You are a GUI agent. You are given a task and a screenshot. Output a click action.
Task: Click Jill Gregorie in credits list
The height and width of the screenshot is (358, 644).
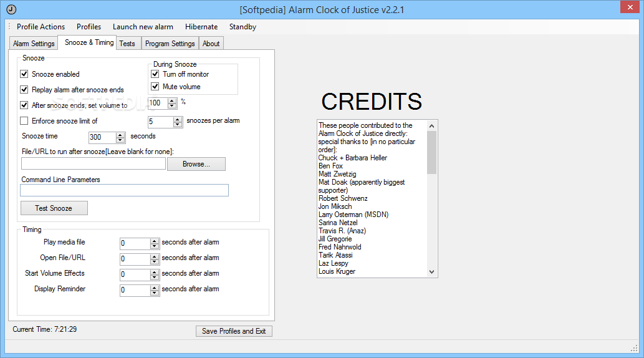(335, 239)
